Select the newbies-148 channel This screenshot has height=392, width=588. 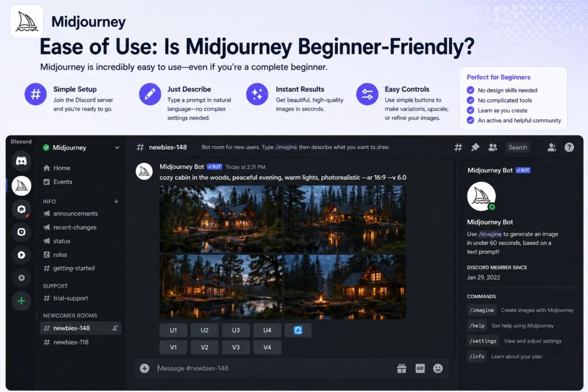pyautogui.click(x=80, y=328)
